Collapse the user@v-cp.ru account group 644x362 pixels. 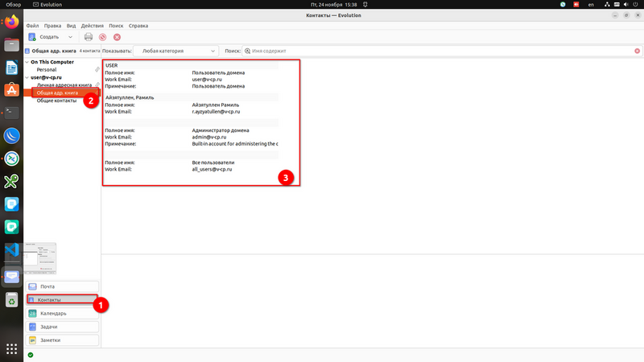[27, 77]
